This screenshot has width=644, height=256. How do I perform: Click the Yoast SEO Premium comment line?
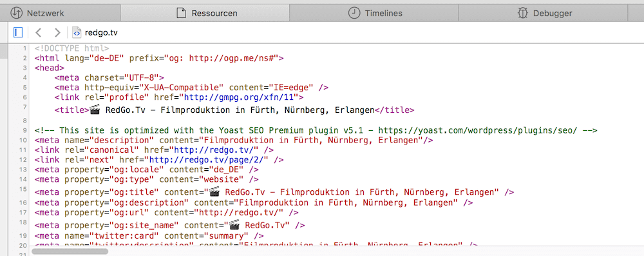coord(316,130)
